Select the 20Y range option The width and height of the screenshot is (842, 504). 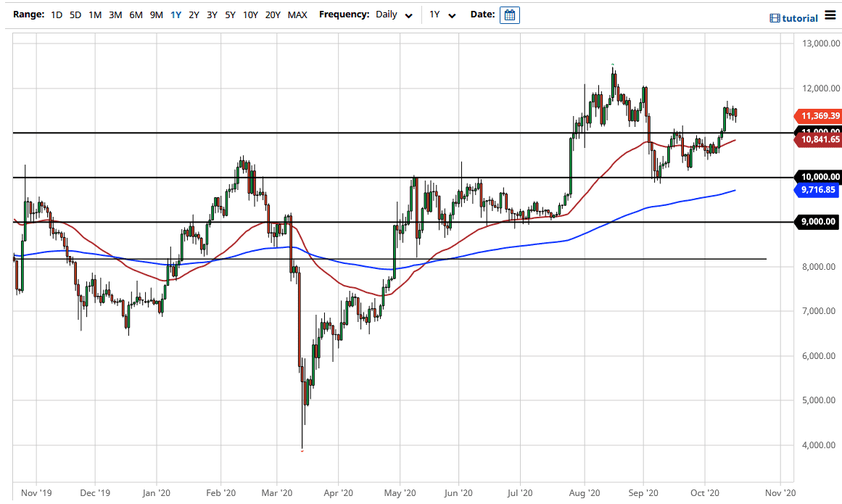[273, 15]
